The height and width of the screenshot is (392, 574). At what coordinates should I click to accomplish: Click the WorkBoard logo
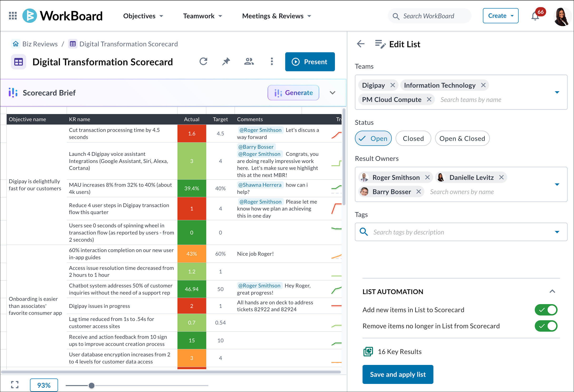pos(63,16)
